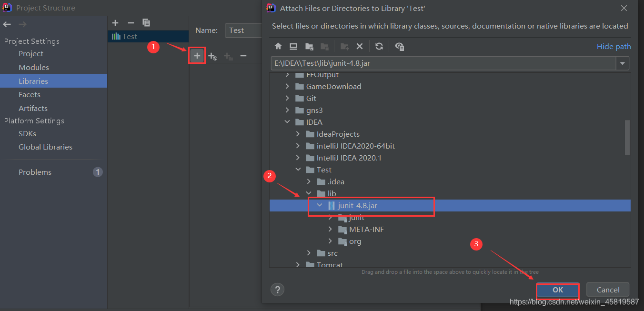Click the Desktop directory toolbar icon
Image resolution: width=644 pixels, height=311 pixels.
pos(293,46)
